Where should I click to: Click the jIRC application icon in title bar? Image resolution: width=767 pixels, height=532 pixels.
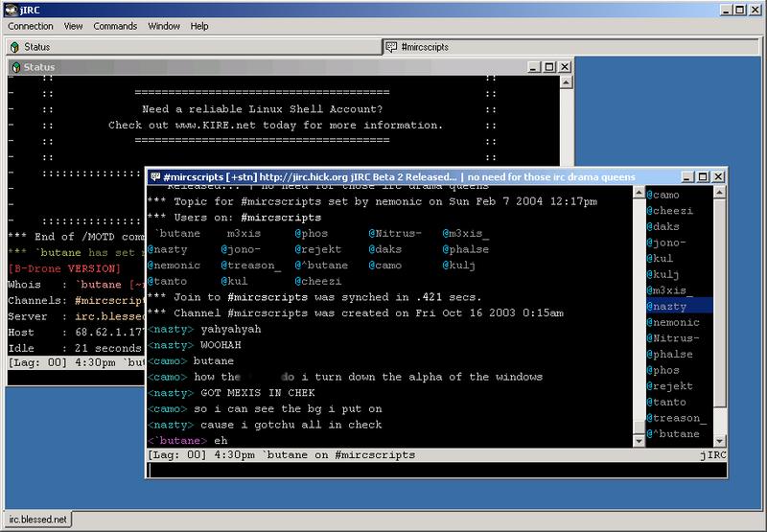[10, 8]
